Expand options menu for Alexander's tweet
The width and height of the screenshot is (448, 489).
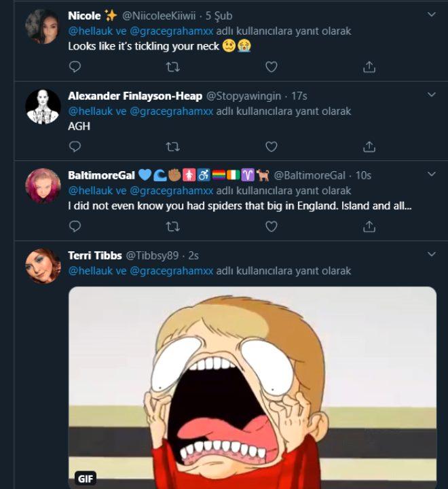point(432,94)
